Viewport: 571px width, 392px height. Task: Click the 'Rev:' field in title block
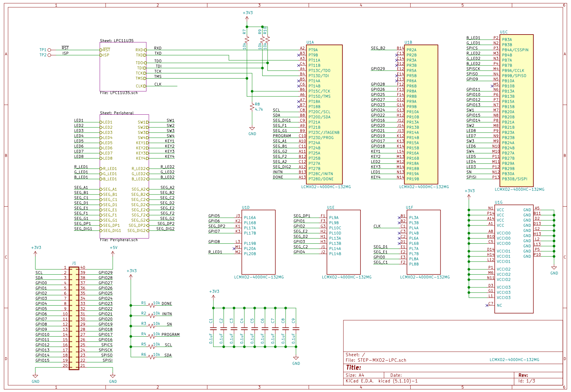click(523, 375)
